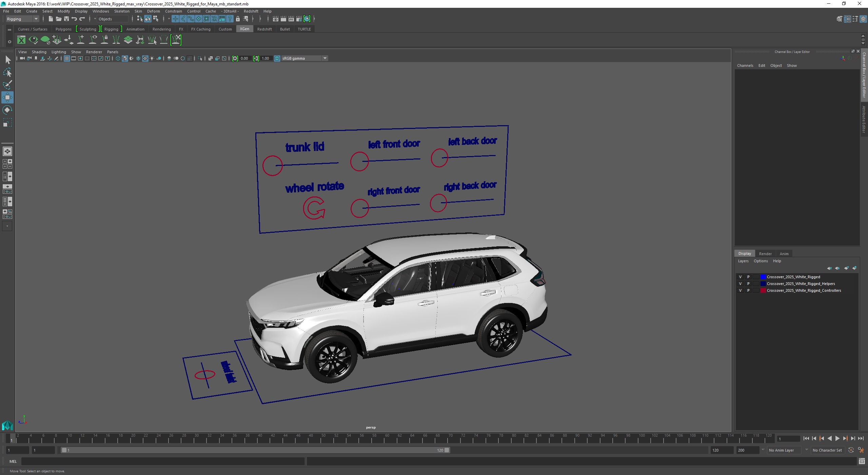Click the viewport exposure value field 0.00
The width and height of the screenshot is (868, 475).
(x=245, y=58)
